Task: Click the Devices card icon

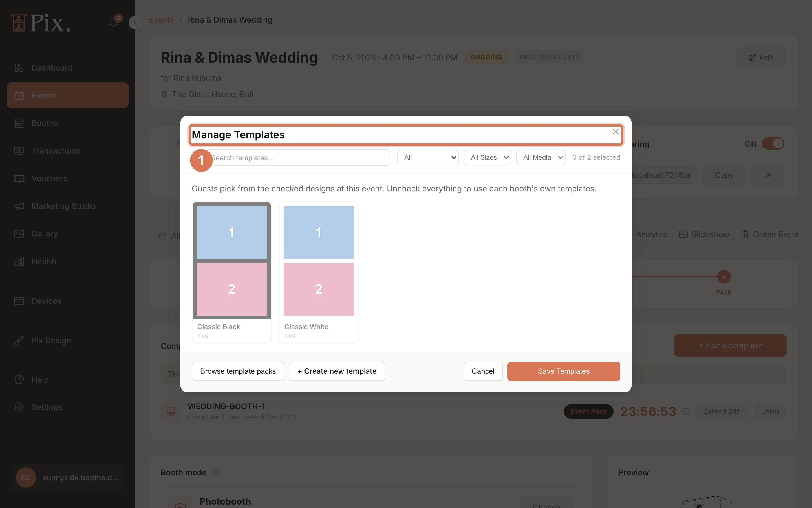Action: pos(19,301)
